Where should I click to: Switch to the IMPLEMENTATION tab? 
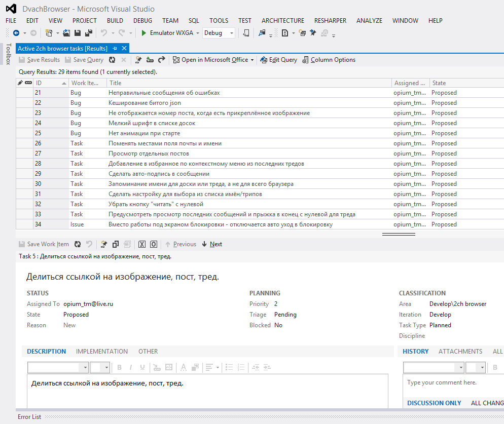(x=102, y=352)
